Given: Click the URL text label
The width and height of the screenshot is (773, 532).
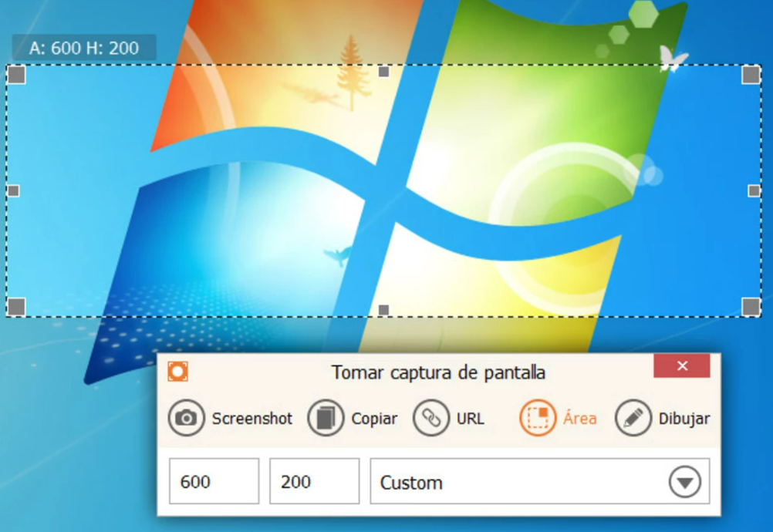Looking at the screenshot, I should pos(471,419).
